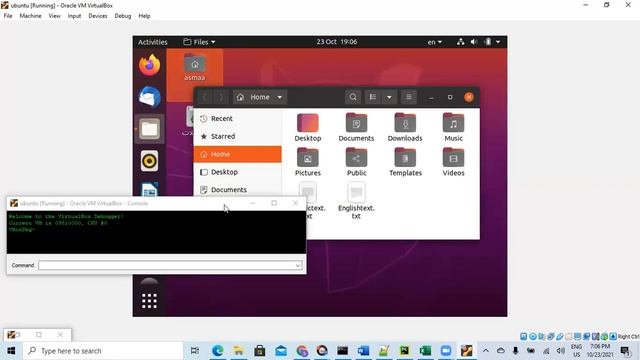The width and height of the screenshot is (640, 360).
Task: Select Recent in Files sidebar
Action: (238, 118)
